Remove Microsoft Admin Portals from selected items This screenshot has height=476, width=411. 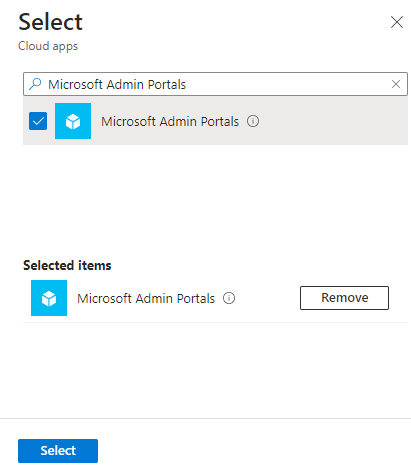tap(344, 298)
